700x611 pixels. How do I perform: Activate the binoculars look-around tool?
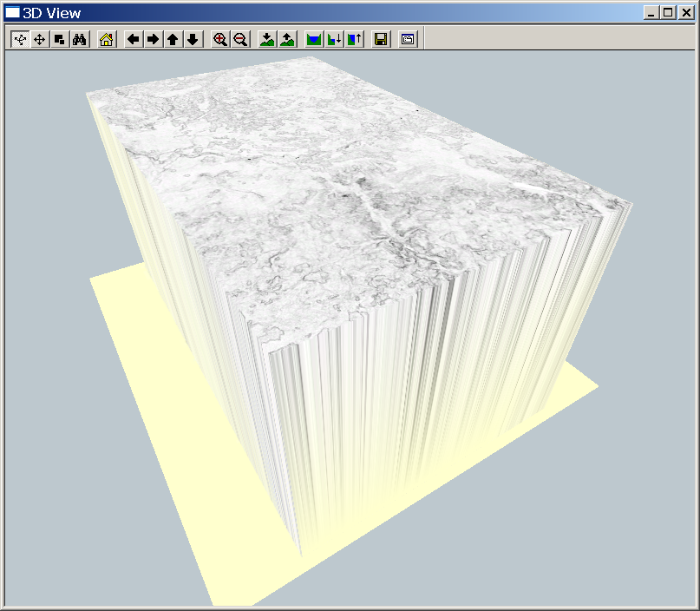point(79,39)
